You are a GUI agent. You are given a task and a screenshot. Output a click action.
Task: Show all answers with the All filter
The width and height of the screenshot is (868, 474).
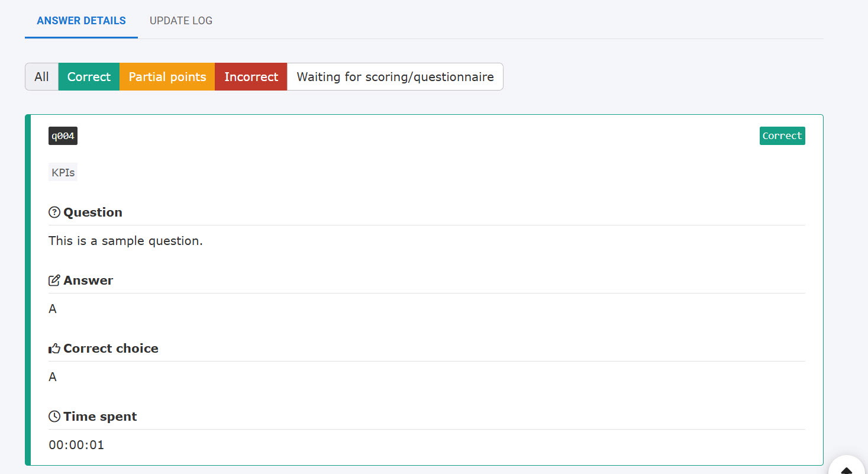41,77
